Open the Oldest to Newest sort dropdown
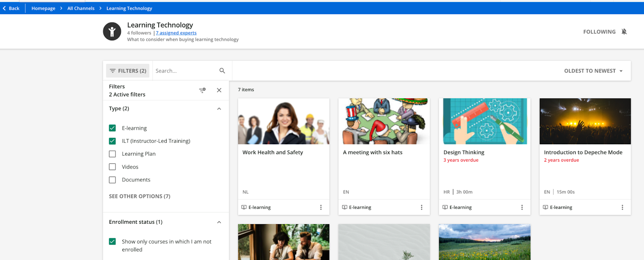The width and height of the screenshot is (644, 260). tap(593, 71)
